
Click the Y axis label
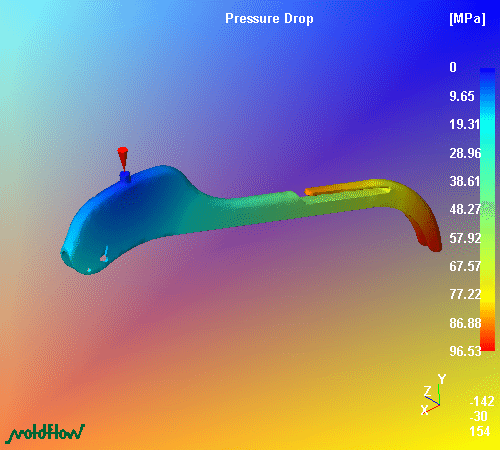point(442,379)
